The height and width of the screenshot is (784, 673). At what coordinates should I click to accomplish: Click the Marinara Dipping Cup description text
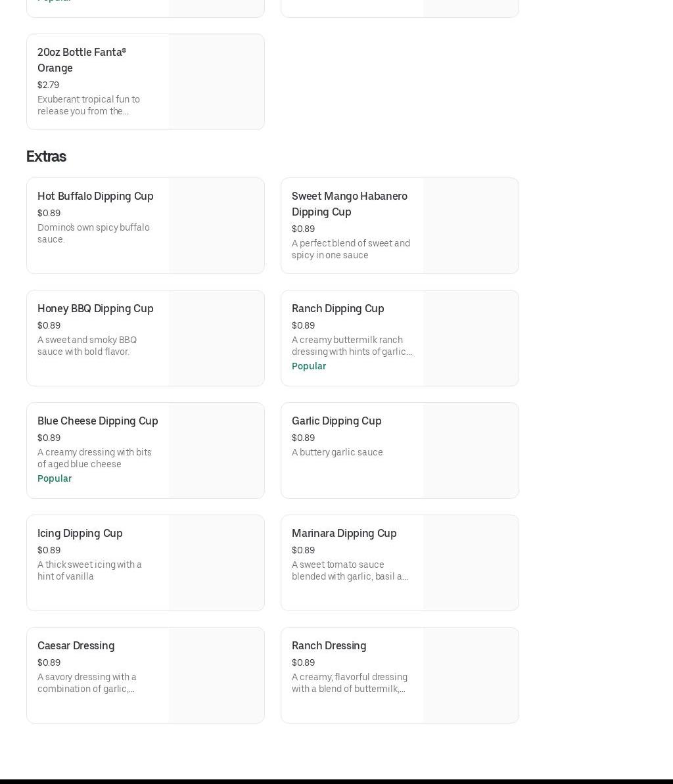tap(350, 570)
